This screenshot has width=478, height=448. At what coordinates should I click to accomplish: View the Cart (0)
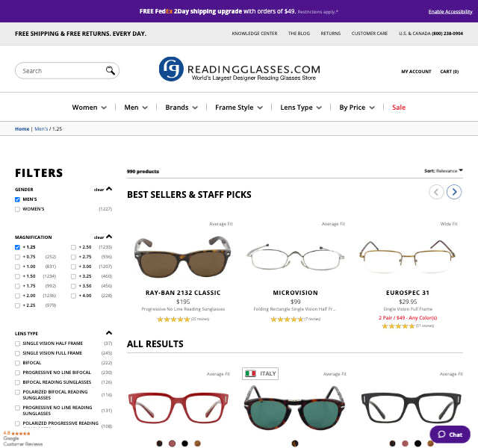450,72
